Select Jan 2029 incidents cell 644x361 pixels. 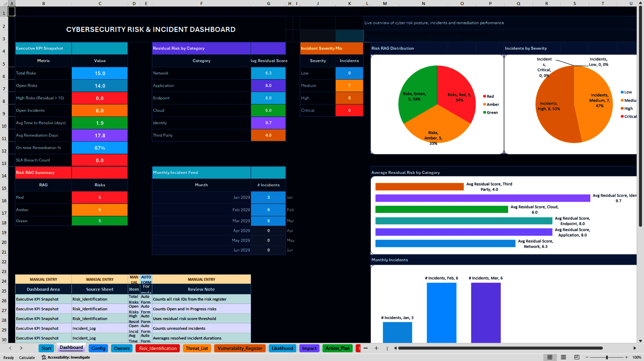(x=268, y=198)
